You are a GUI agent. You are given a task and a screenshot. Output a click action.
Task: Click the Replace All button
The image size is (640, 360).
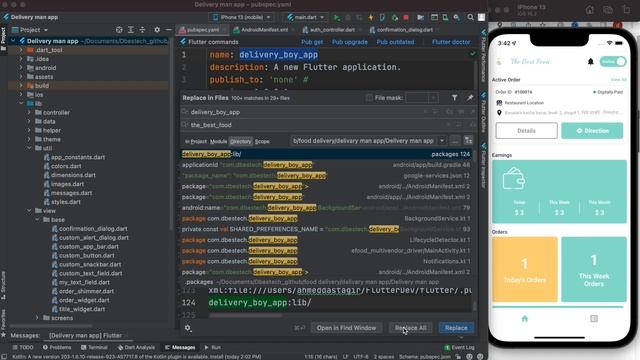pyautogui.click(x=411, y=328)
